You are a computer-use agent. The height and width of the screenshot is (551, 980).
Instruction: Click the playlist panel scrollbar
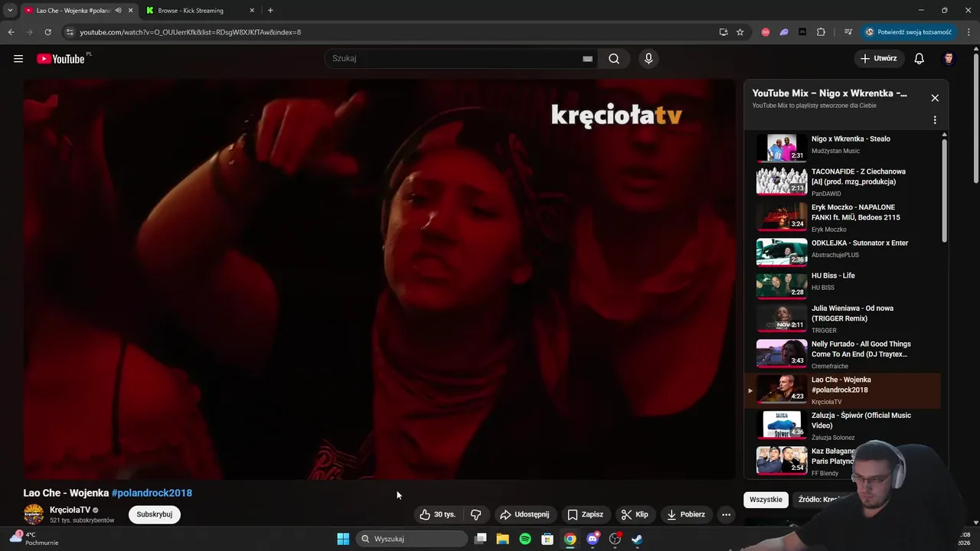point(944,191)
